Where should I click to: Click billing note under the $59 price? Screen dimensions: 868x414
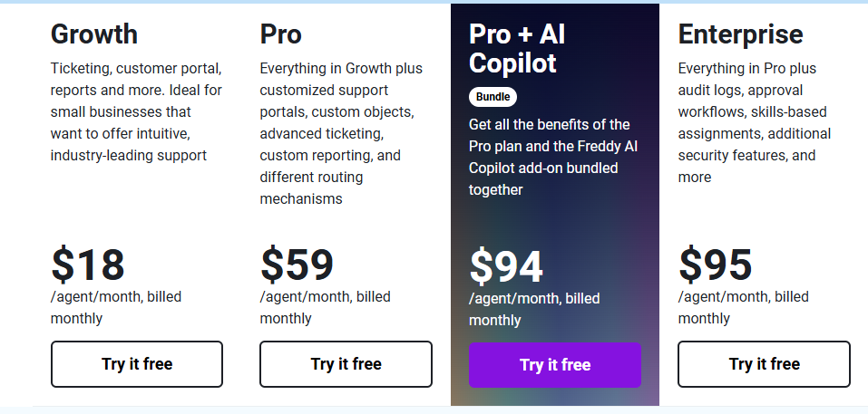(x=325, y=307)
